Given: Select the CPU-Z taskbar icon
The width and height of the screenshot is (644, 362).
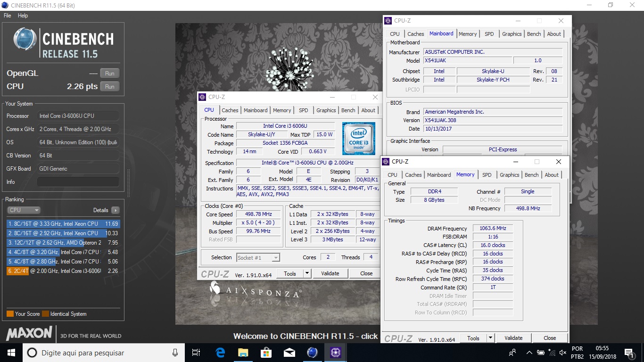Looking at the screenshot, I should [335, 353].
